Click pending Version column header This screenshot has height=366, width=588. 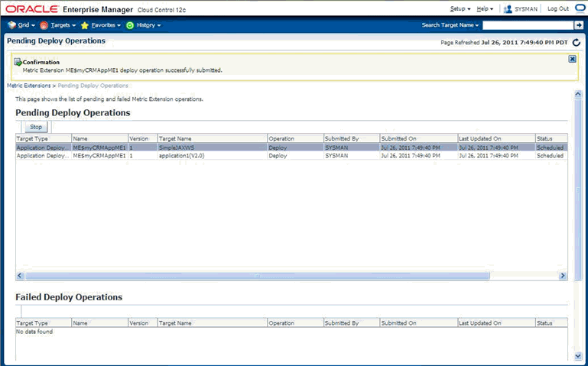click(142, 138)
